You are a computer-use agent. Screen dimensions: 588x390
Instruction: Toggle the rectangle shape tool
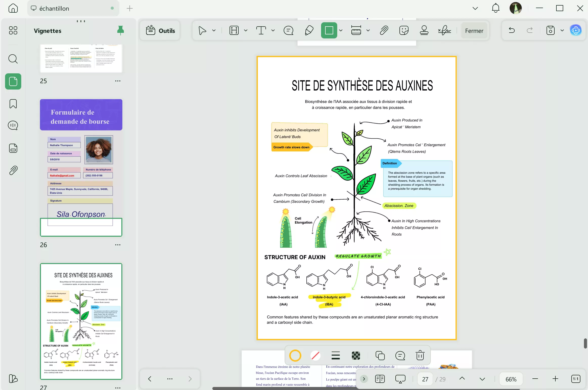point(329,31)
